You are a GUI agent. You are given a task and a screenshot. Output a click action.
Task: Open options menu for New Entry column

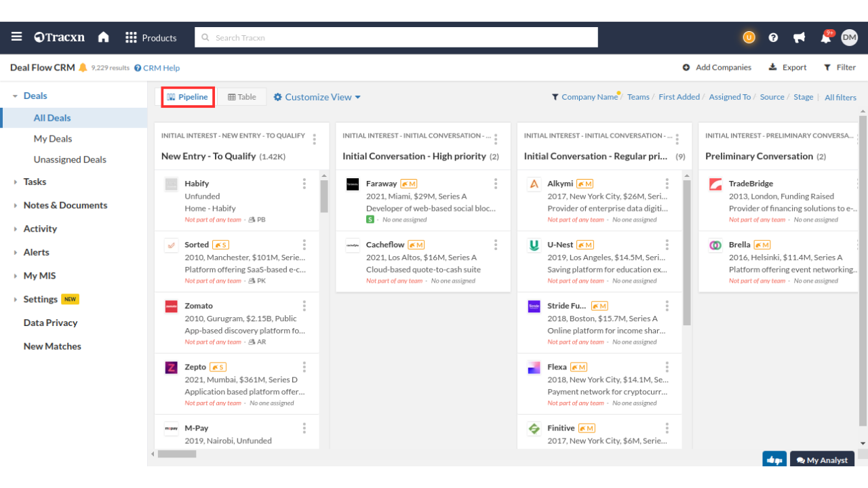click(x=314, y=140)
